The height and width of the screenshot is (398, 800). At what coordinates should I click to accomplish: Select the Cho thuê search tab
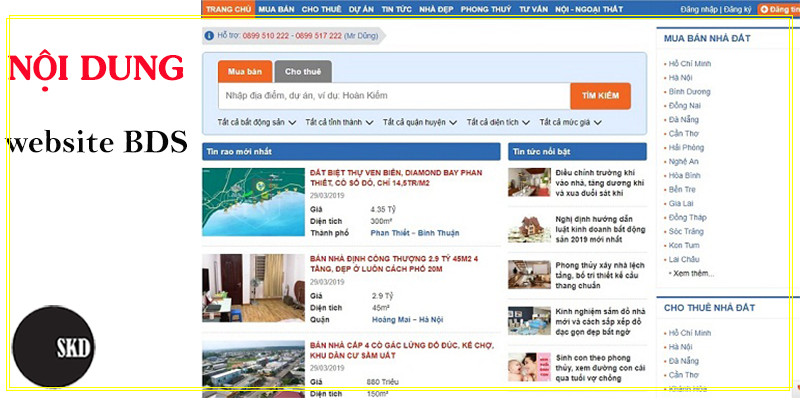point(303,71)
